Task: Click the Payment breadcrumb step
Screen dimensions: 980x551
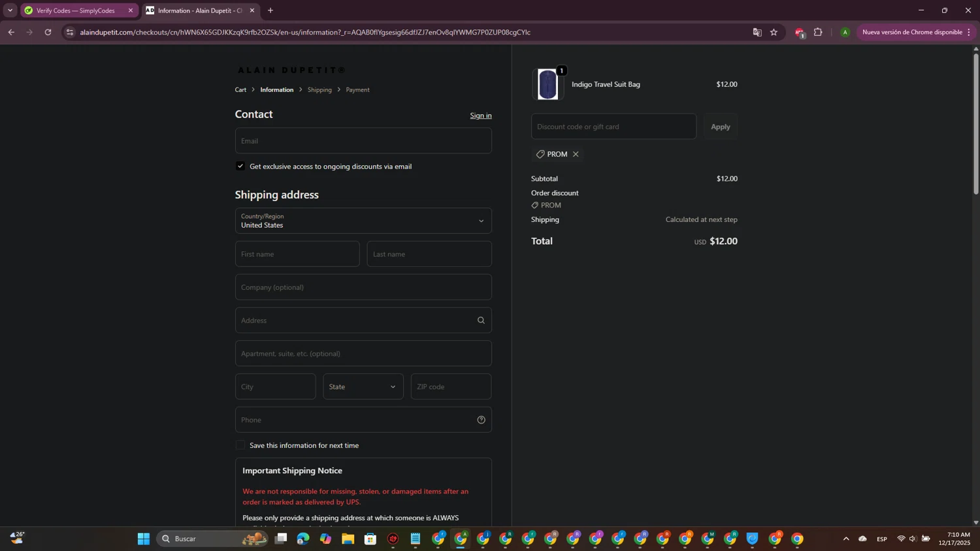Action: (357, 90)
